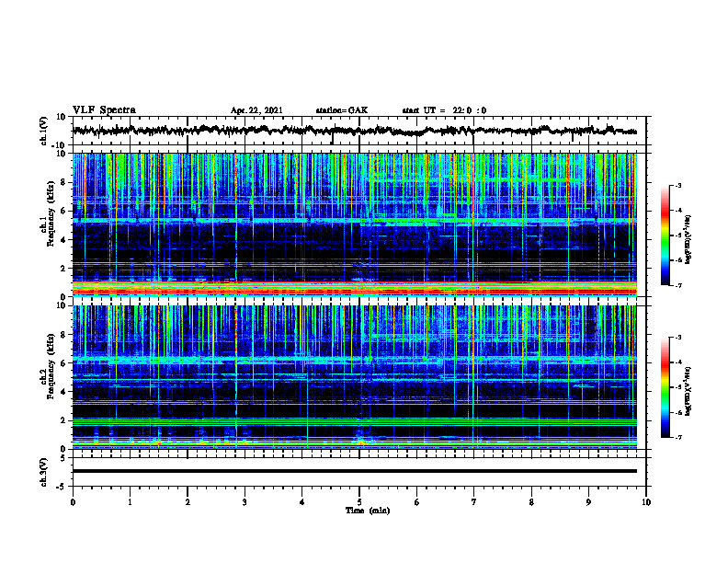Screen dimensions: 728x563
Task: Click the "ch.3(V)" axis label
Action: pyautogui.click(x=43, y=472)
